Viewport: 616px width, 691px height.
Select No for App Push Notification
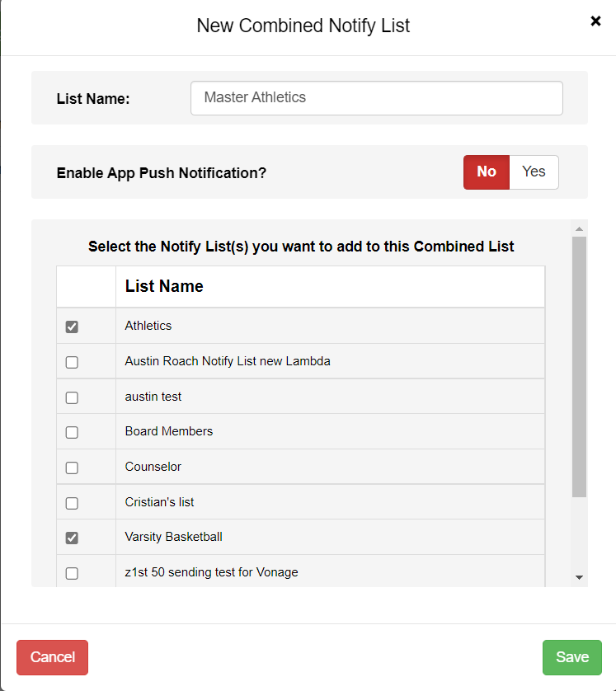[x=487, y=172]
